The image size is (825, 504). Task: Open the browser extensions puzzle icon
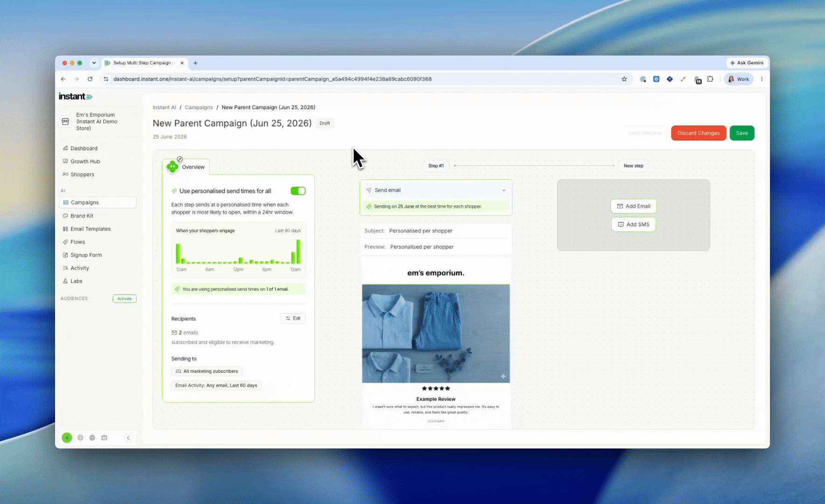pos(710,79)
